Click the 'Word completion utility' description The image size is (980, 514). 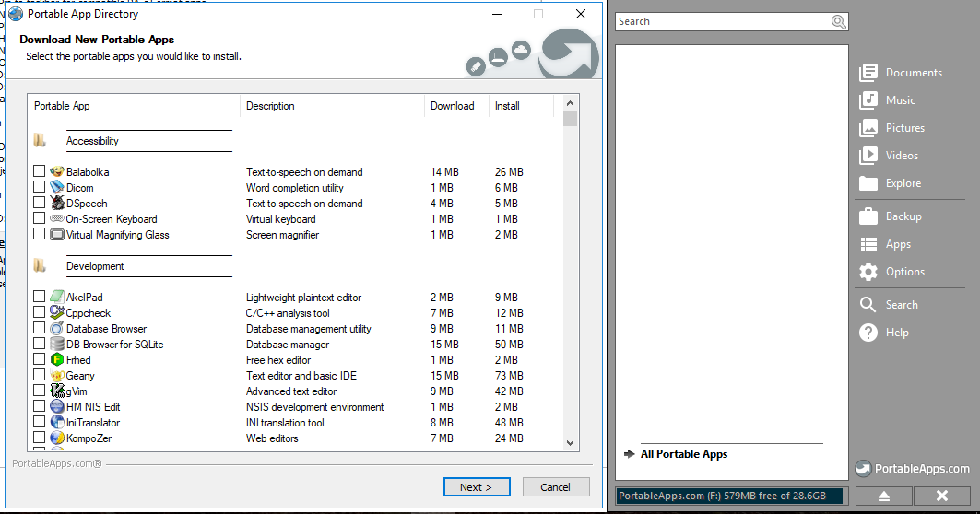295,187
